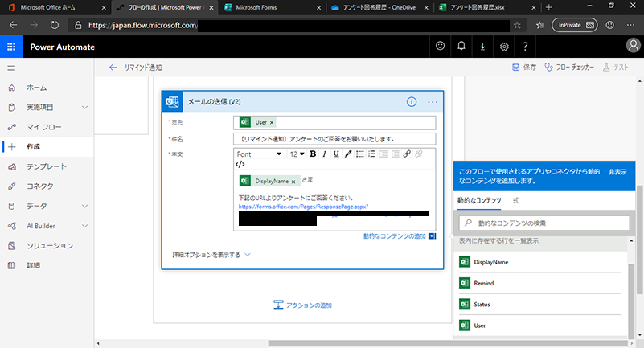Open the font size 12 dropdown
Screen dimensions: 644x348
pyautogui.click(x=297, y=154)
